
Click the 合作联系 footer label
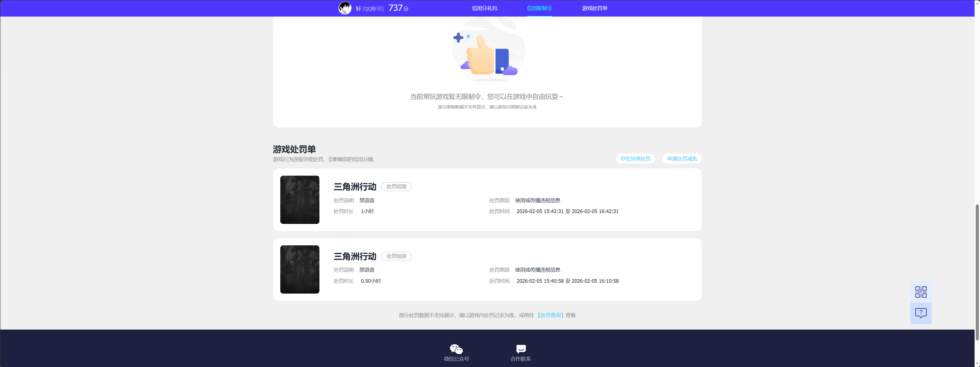[x=521, y=359]
